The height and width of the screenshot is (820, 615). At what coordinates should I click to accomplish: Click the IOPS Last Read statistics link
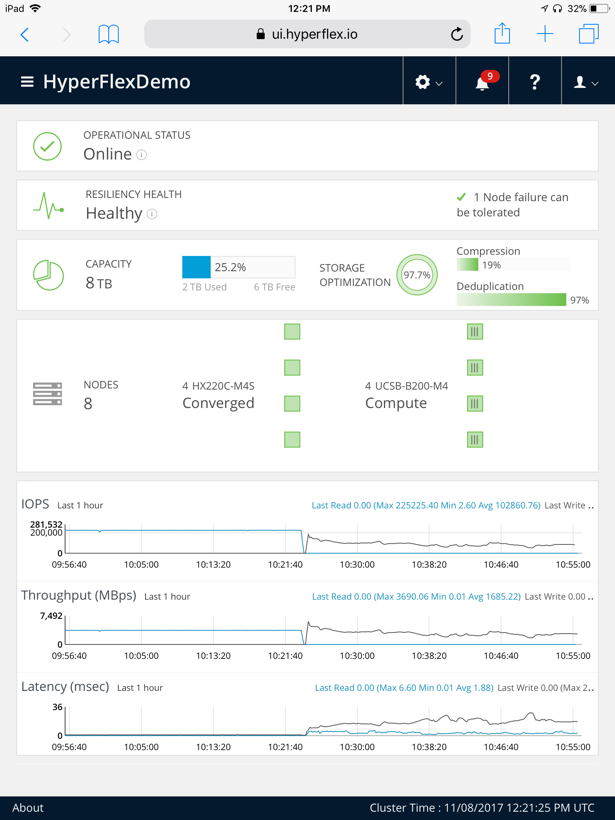click(426, 506)
